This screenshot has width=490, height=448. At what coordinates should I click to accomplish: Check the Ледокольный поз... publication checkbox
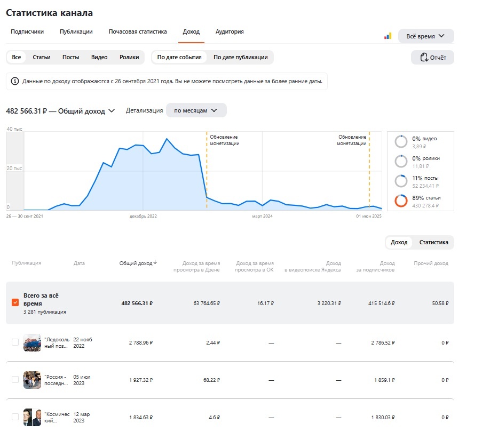tap(15, 342)
